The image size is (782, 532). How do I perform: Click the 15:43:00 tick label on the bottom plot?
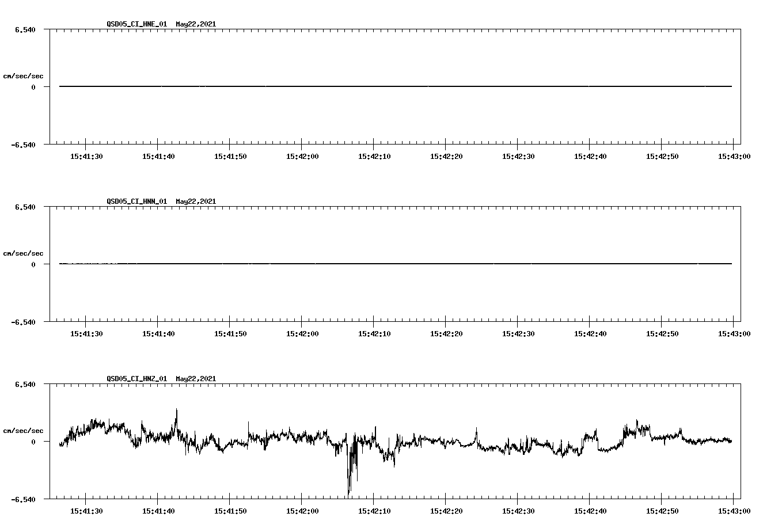[x=733, y=510]
